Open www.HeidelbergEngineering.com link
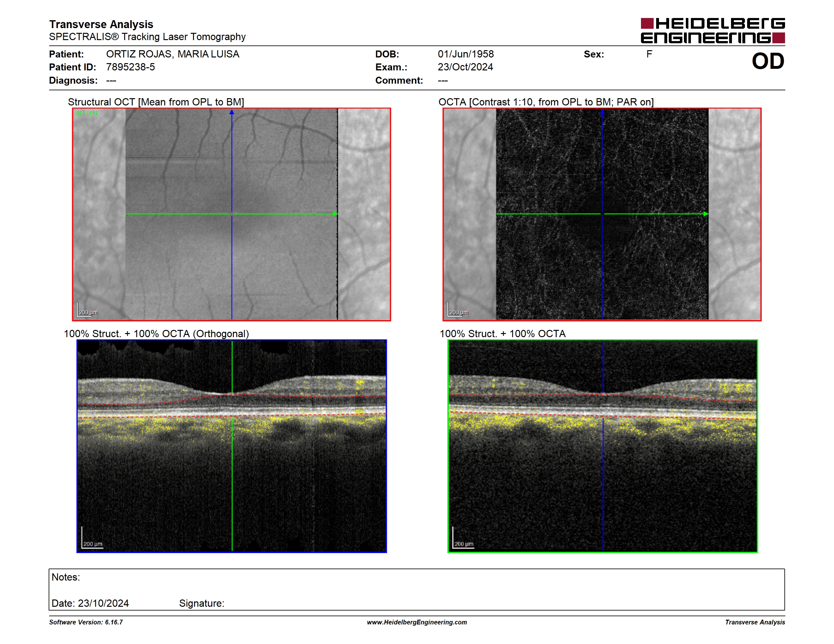The image size is (834, 644). (417, 622)
